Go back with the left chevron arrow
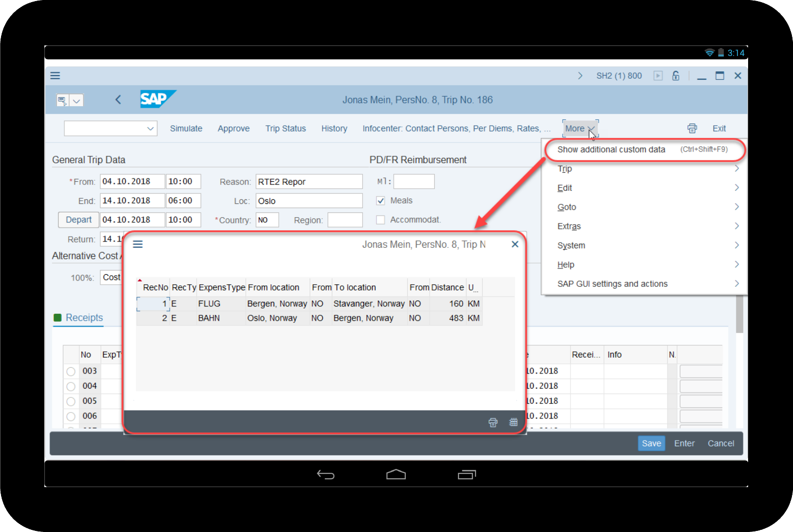 click(x=118, y=99)
